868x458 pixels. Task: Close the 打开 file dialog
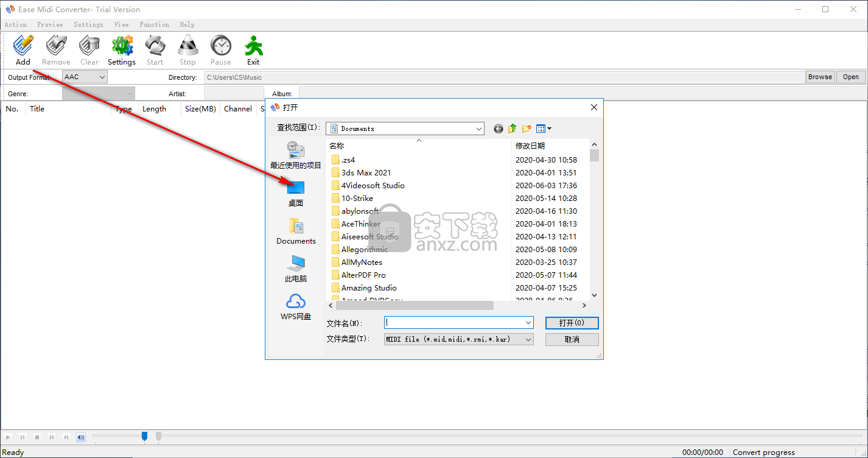(x=594, y=107)
